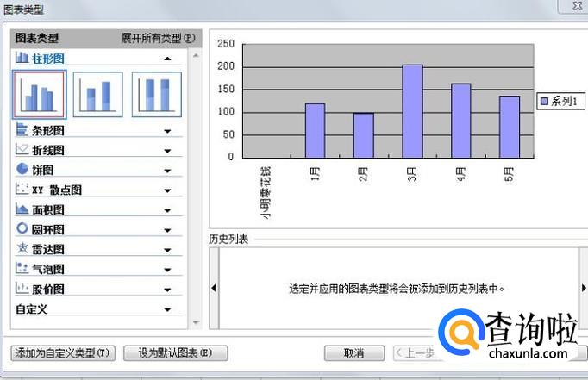
Task: Click the XY 散点图 scatter icon
Action: pos(22,189)
